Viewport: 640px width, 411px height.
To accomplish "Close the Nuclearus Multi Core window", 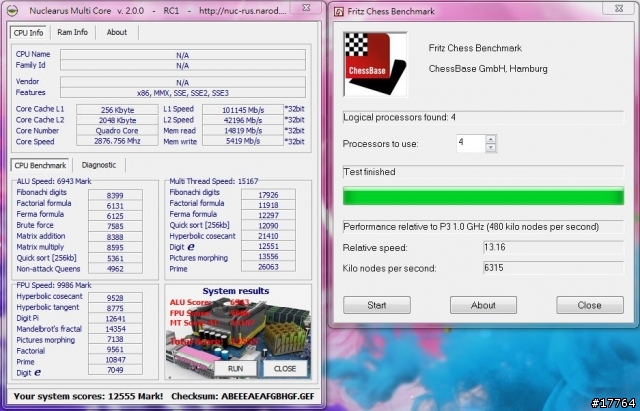I will [x=306, y=7].
